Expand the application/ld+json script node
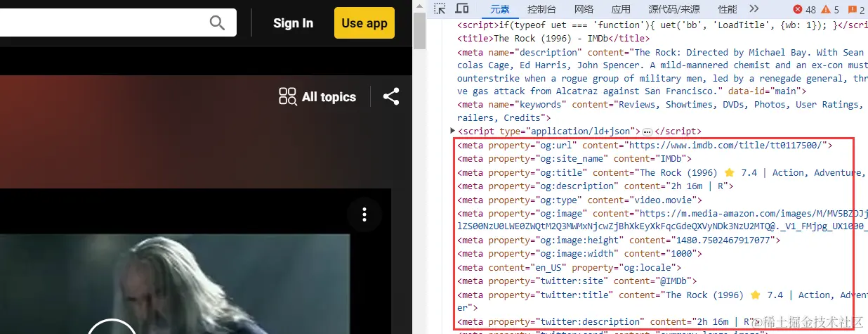This screenshot has height=334, width=868. point(453,131)
